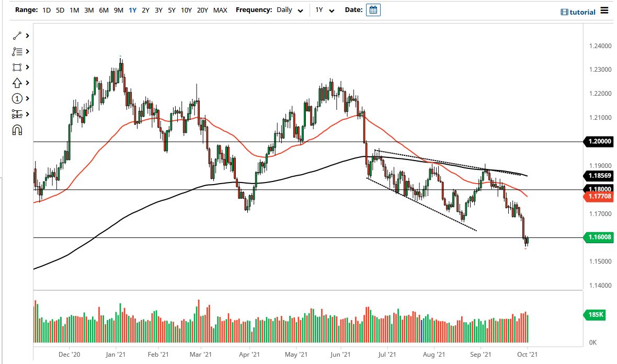Viewport: 617px width, 364px height.
Task: Open the tutorial link
Action: point(582,12)
